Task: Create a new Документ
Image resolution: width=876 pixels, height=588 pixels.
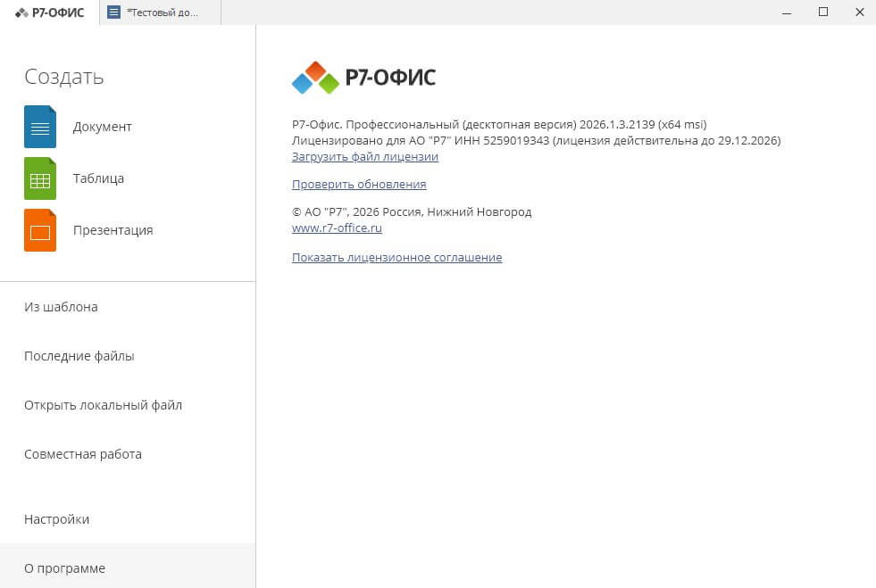Action: [102, 127]
